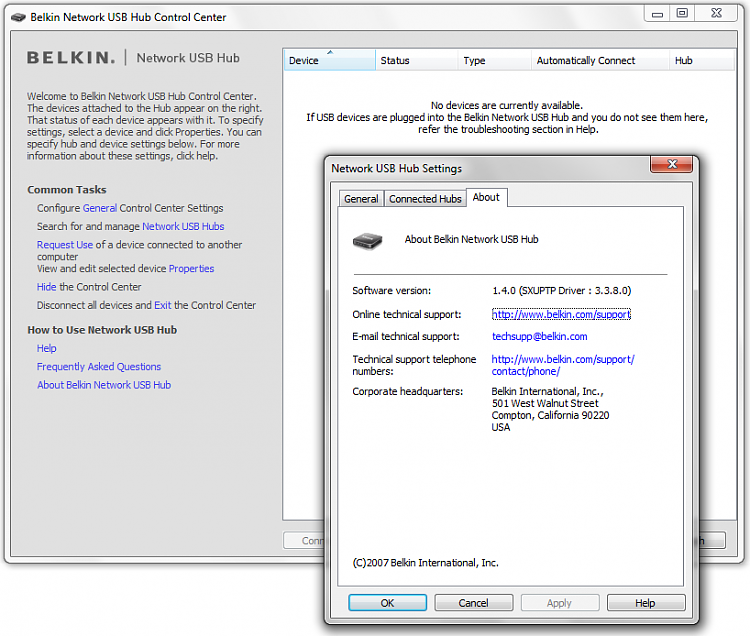Image resolution: width=750 pixels, height=636 pixels.
Task: Click the partially hidden Connect button
Action: pyautogui.click(x=304, y=540)
